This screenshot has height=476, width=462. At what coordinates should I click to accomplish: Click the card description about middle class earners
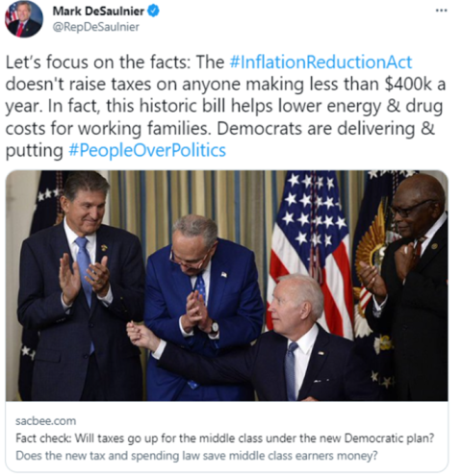(x=196, y=456)
